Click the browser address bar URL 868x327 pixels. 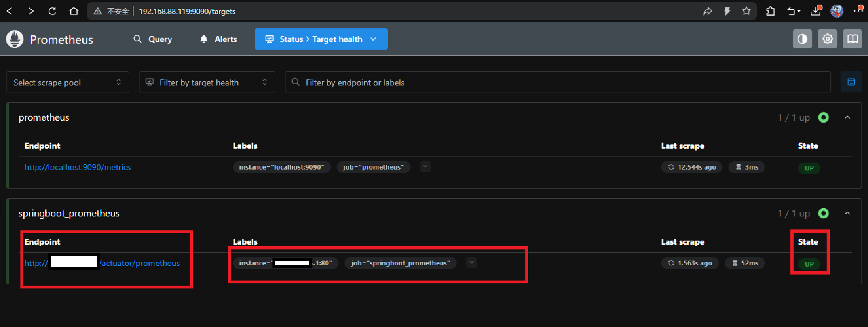point(187,11)
